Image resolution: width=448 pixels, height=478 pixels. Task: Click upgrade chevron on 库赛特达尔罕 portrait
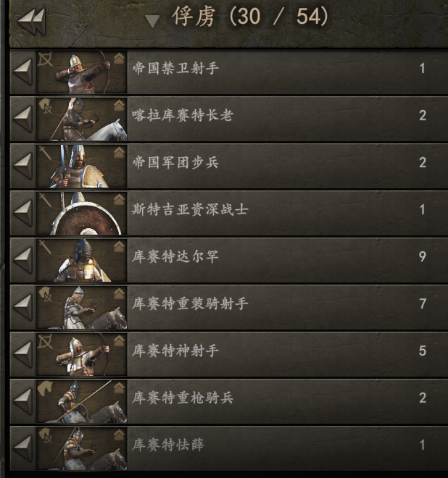pyautogui.click(x=119, y=247)
